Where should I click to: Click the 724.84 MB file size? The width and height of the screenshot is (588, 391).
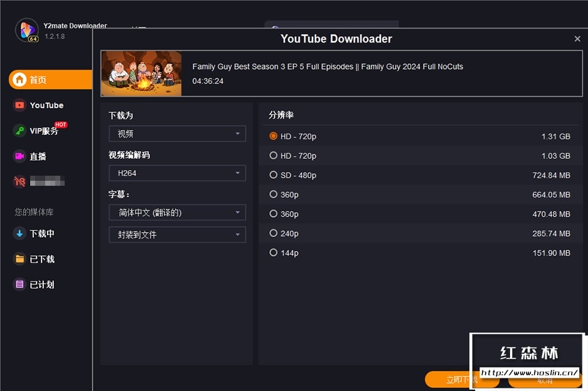click(x=551, y=176)
